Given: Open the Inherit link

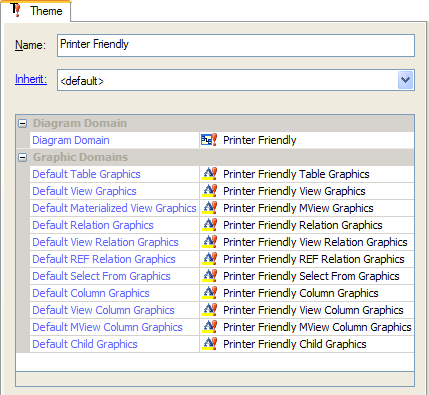Looking at the screenshot, I should [x=31, y=79].
